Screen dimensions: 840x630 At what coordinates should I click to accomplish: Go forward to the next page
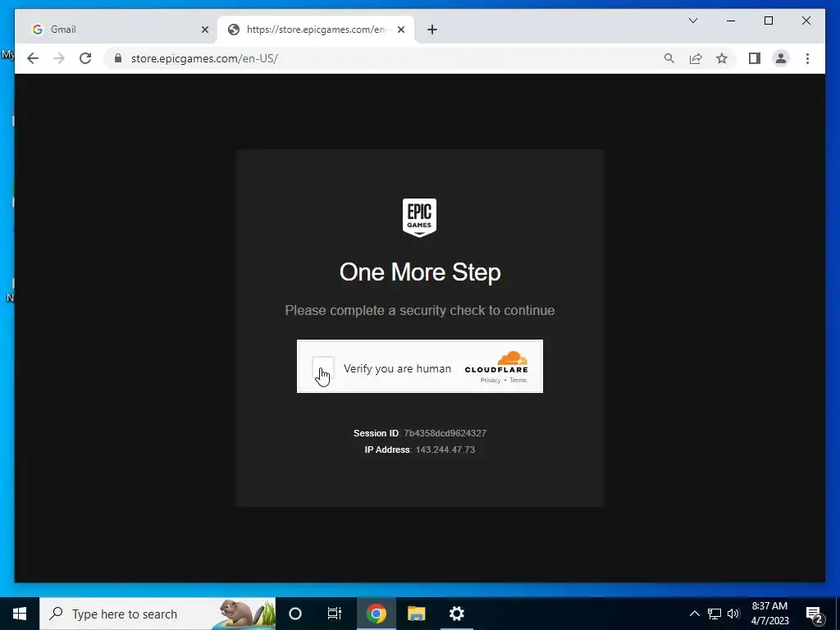tap(59, 58)
